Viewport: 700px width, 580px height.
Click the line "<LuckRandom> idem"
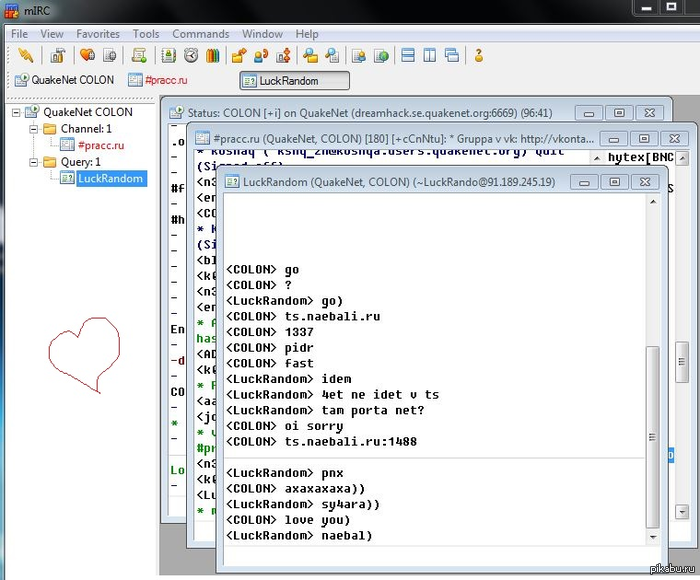pyautogui.click(x=288, y=379)
